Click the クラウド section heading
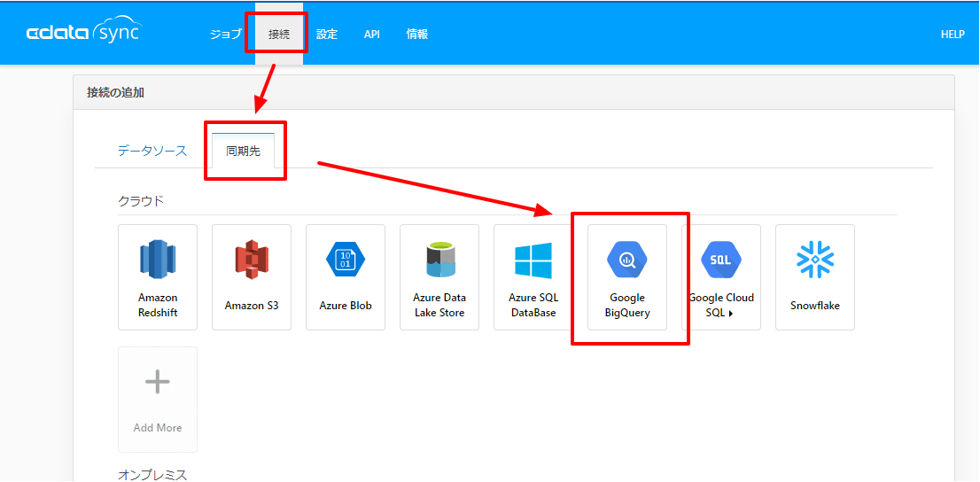The height and width of the screenshot is (482, 980). [141, 200]
